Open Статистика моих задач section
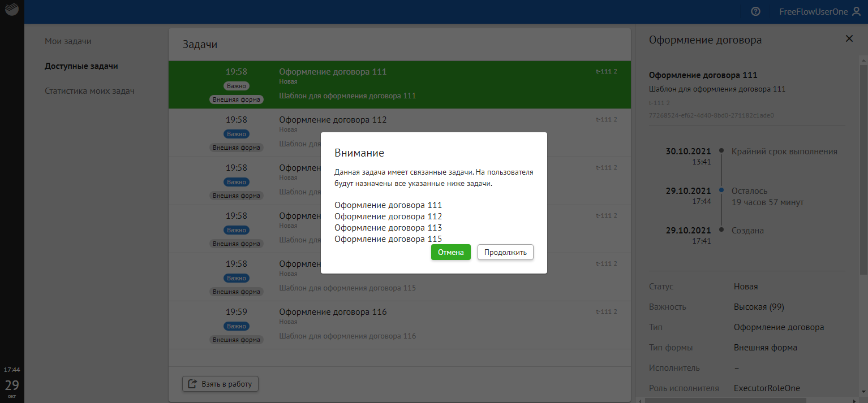This screenshot has height=403, width=868. click(89, 91)
